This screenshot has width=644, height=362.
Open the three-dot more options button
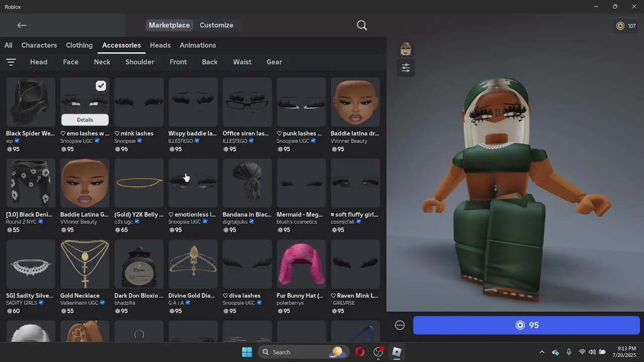pos(400,325)
